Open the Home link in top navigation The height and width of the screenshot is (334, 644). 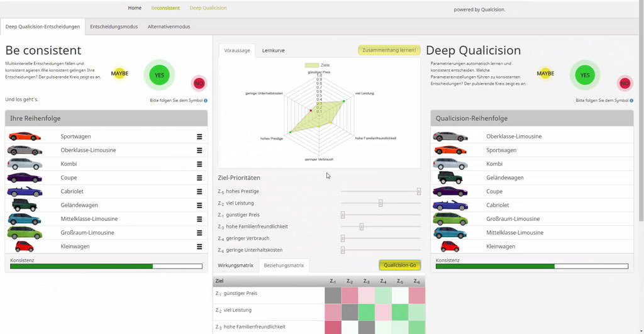(135, 8)
